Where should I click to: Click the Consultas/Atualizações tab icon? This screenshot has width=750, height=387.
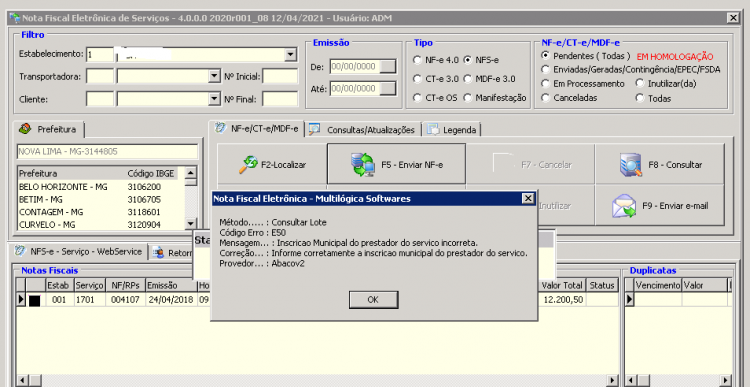pyautogui.click(x=314, y=129)
